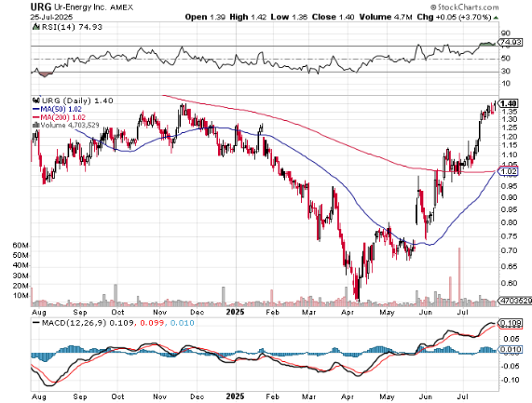The image size is (532, 403).
Task: Click the 74.93 RSI value tag on right axis
Action: point(511,43)
